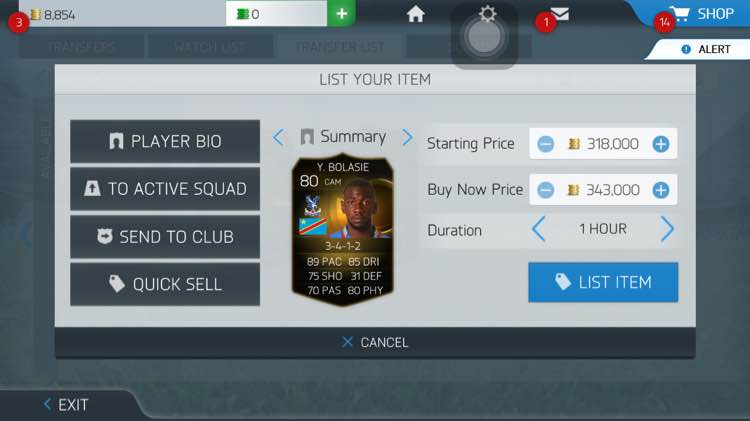Click the List Item button

tap(603, 282)
